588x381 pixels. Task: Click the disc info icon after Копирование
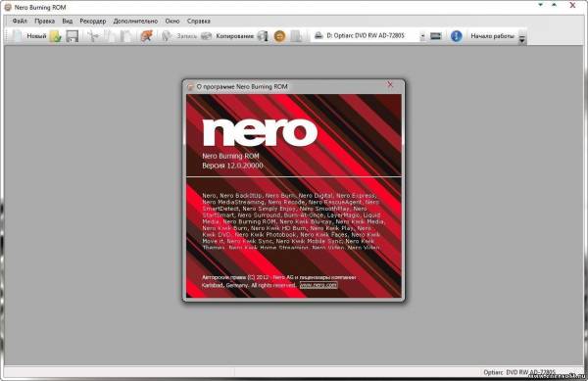click(263, 36)
